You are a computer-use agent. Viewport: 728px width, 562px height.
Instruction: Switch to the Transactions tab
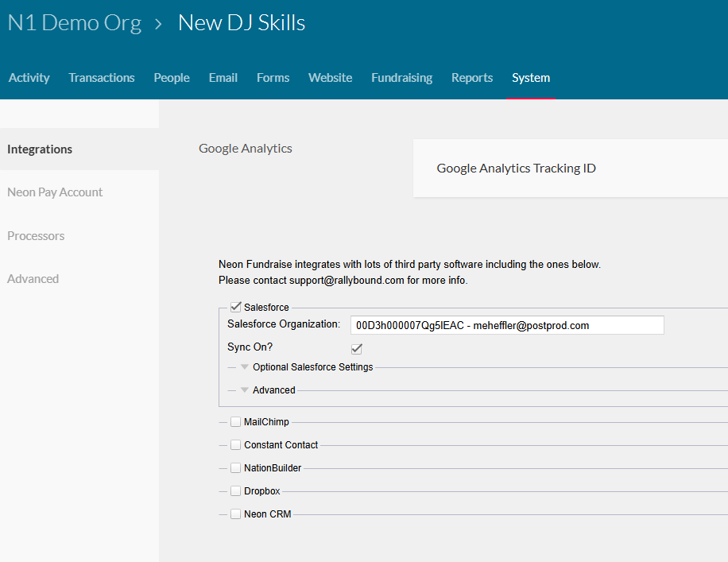[x=102, y=78]
